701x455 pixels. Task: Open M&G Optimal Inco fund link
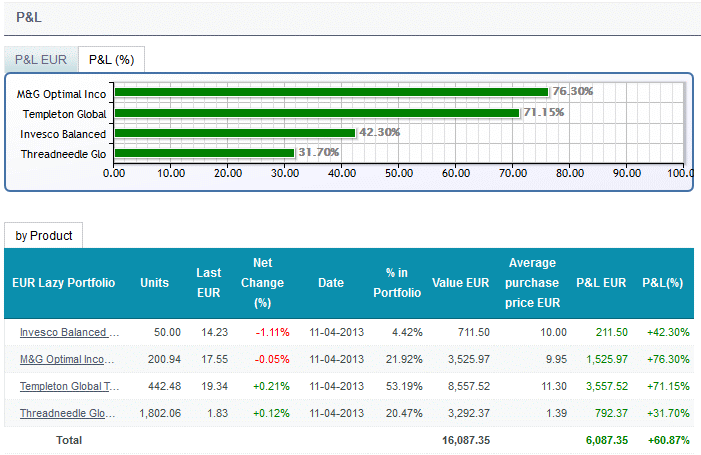coord(67,359)
